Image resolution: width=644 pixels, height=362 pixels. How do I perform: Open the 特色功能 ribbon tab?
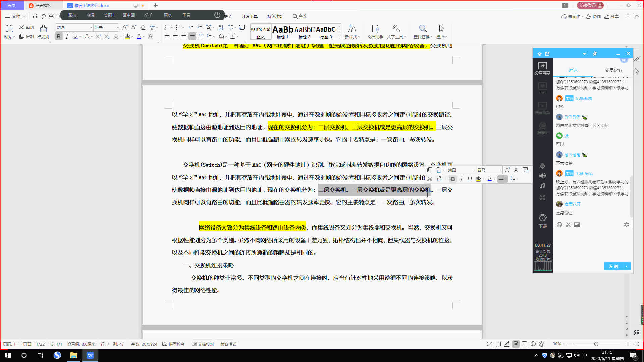275,16
